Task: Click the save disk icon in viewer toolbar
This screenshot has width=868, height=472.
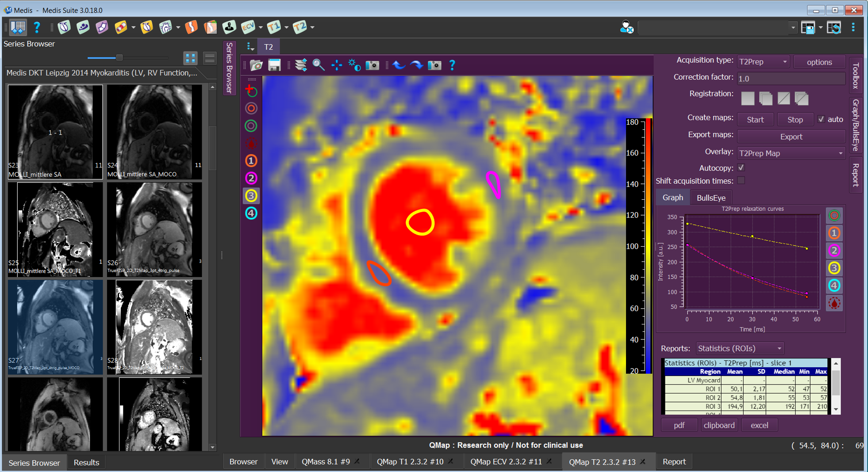Action: (x=274, y=65)
